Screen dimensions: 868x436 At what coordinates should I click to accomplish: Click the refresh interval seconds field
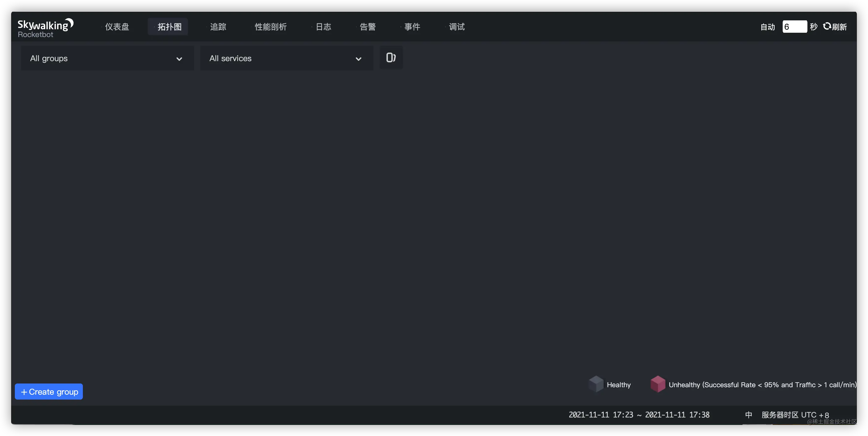tap(794, 27)
